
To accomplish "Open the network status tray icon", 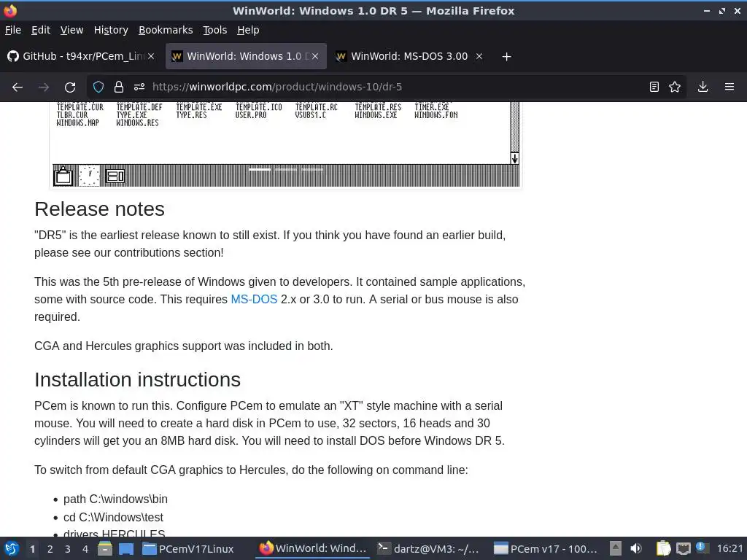I will coord(684,549).
